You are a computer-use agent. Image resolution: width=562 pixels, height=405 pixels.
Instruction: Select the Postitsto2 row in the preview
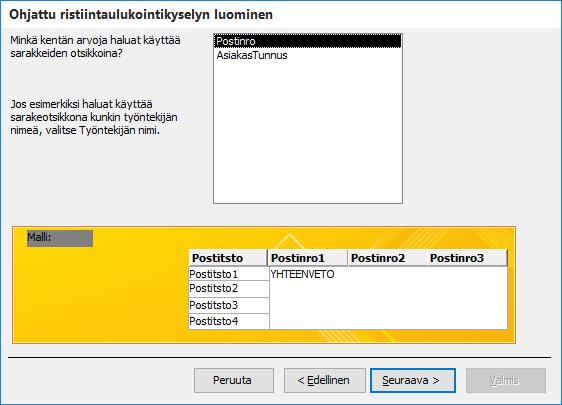coord(229,289)
